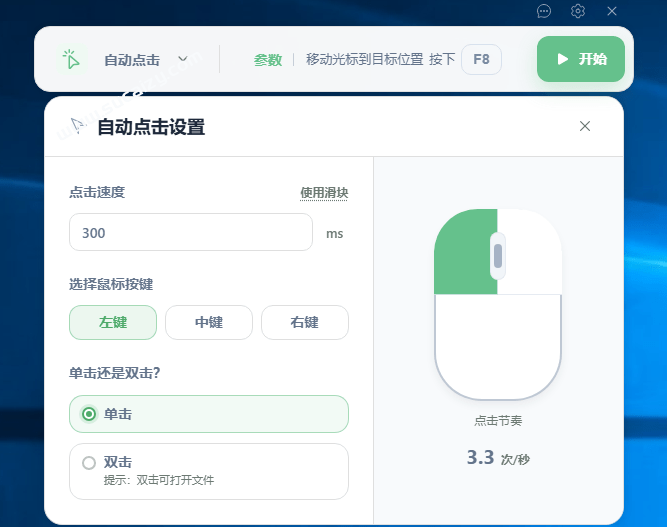The image size is (667, 527).
Task: Switch to slider via 使用滑块 link
Action: [324, 193]
